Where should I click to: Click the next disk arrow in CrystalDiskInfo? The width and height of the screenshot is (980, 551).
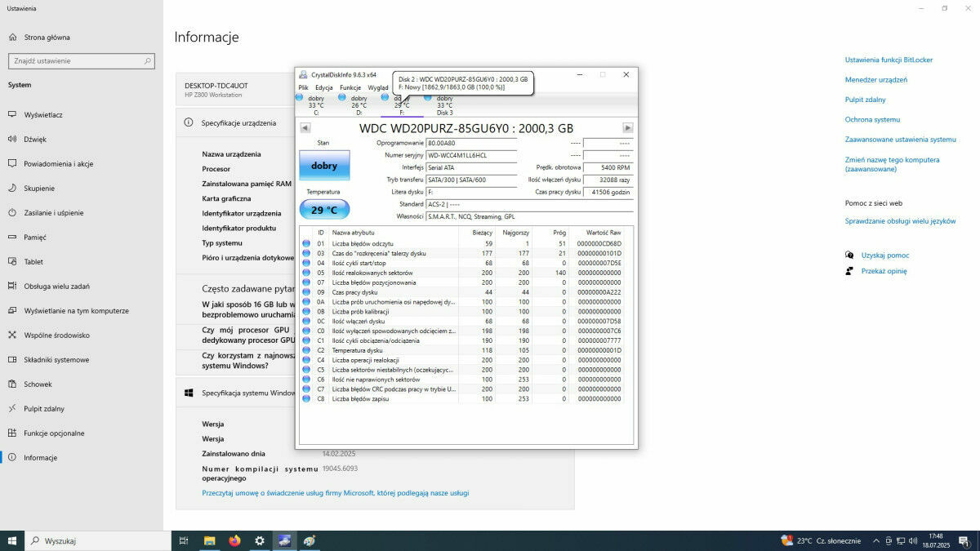628,128
